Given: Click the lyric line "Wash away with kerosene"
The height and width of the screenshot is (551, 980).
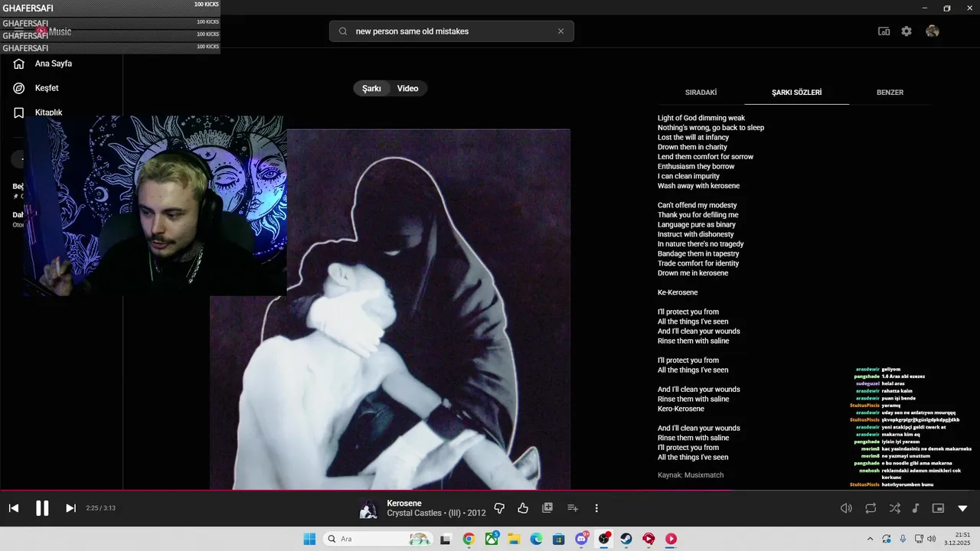Looking at the screenshot, I should 698,186.
